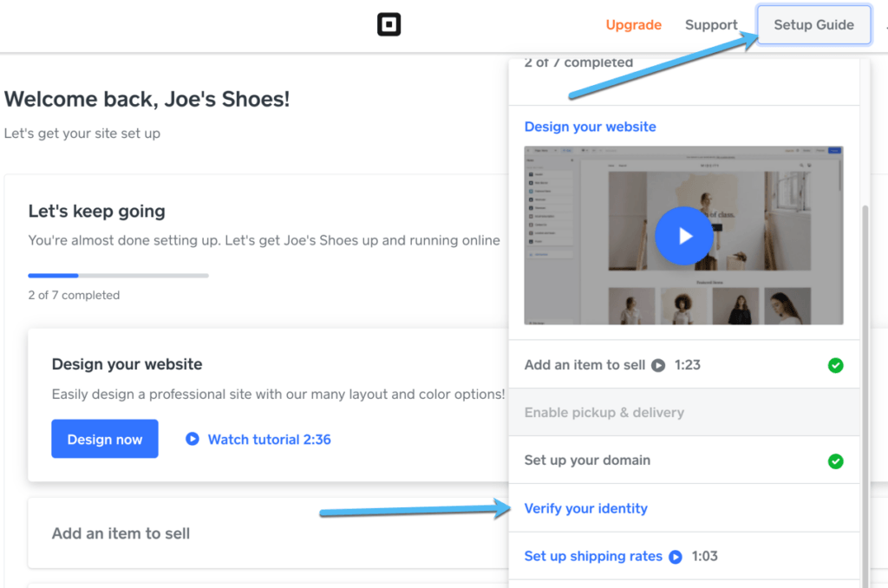Click the Upgrade link

(x=633, y=25)
